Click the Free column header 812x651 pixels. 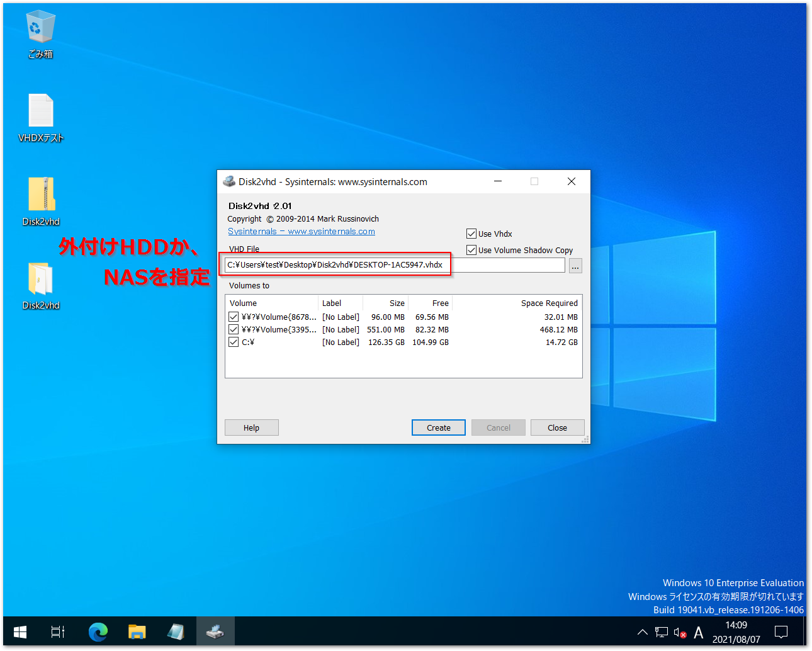point(431,303)
